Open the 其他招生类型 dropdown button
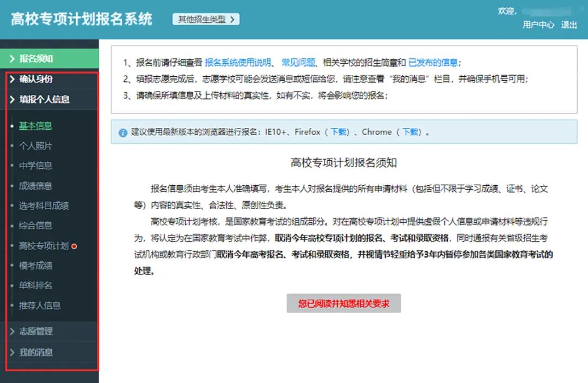The width and height of the screenshot is (588, 383). click(206, 20)
